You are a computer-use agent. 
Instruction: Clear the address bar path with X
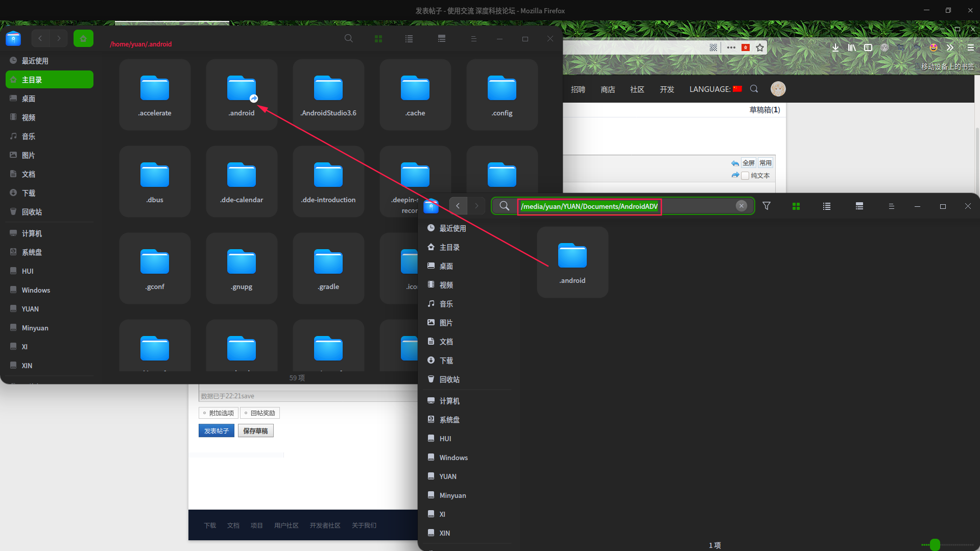[x=742, y=206]
